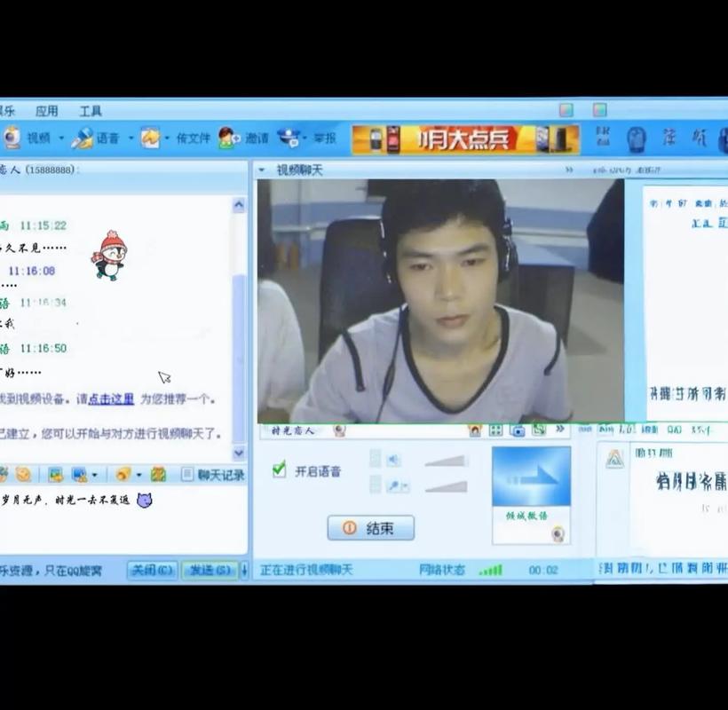Click the 传文件 send file icon

coord(150,138)
